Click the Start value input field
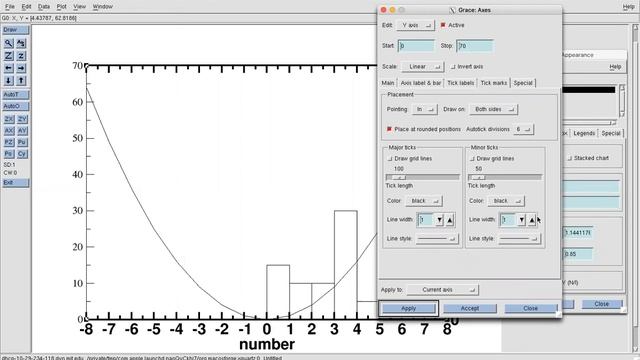The width and height of the screenshot is (640, 360). tap(416, 46)
